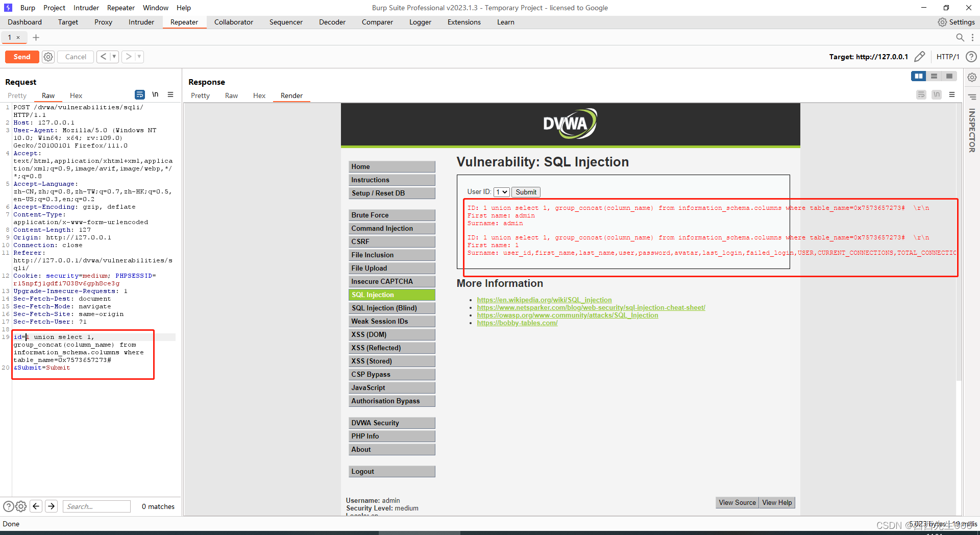Open DVWA SQL Injection (Blind) page

[x=392, y=308]
